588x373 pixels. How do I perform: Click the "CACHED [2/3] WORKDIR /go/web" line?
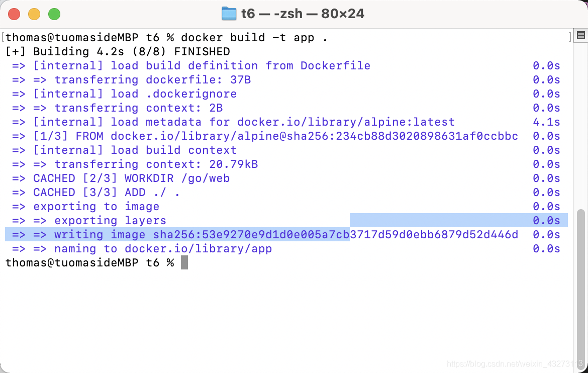click(x=131, y=178)
